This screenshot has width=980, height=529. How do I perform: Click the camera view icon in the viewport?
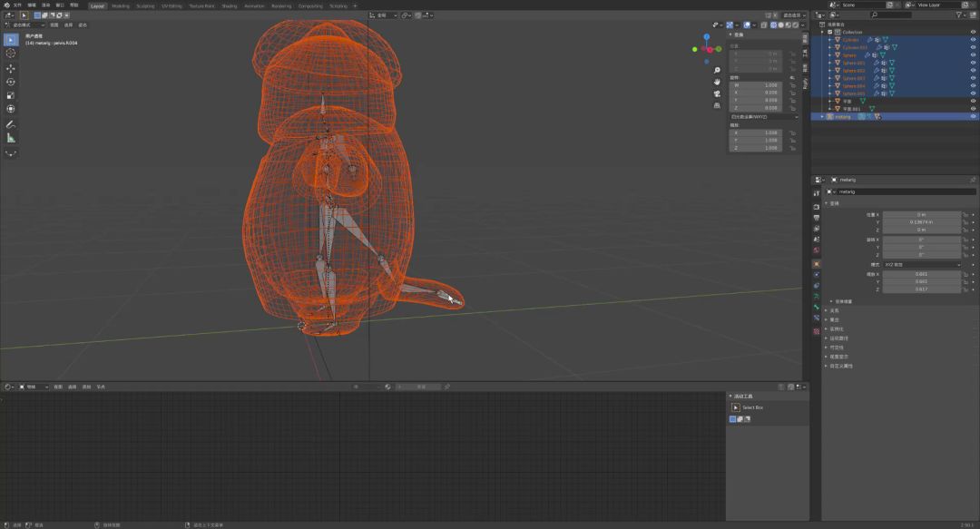(x=717, y=93)
